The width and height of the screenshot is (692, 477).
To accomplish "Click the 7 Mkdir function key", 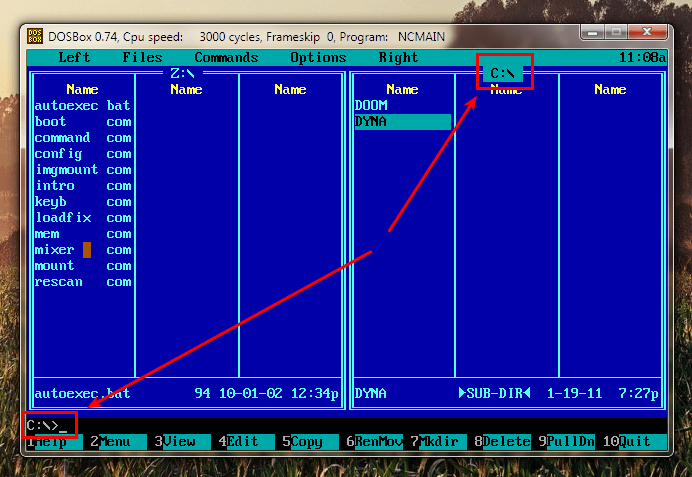I will pyautogui.click(x=438, y=441).
